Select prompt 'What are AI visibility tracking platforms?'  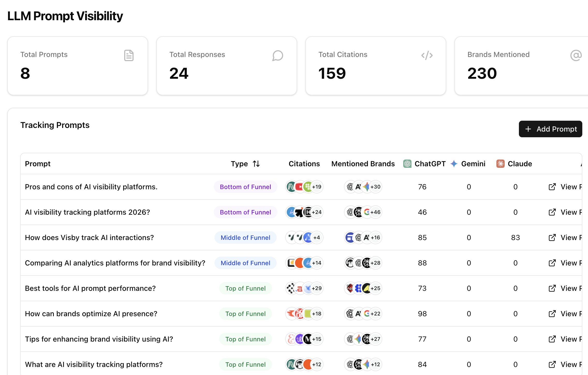(94, 364)
